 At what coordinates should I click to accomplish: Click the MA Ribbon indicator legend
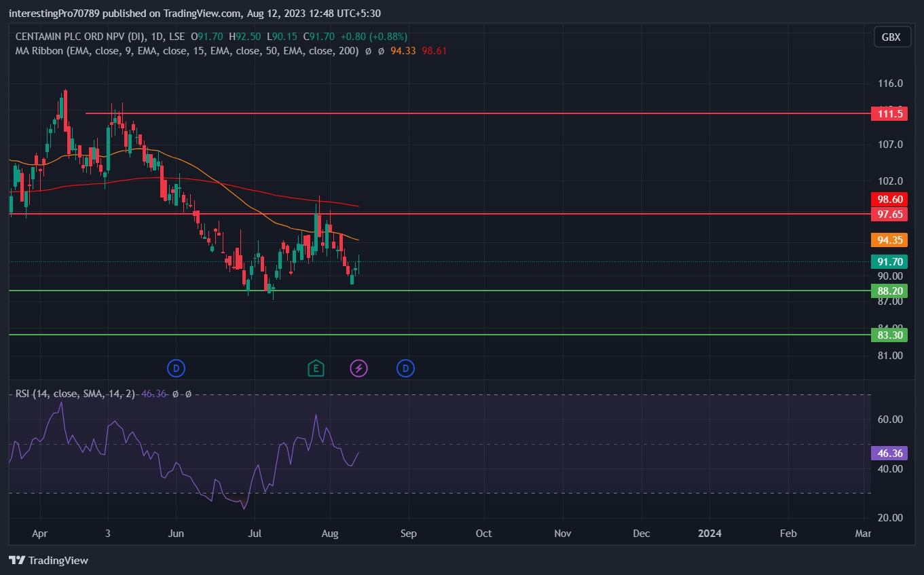pos(187,51)
